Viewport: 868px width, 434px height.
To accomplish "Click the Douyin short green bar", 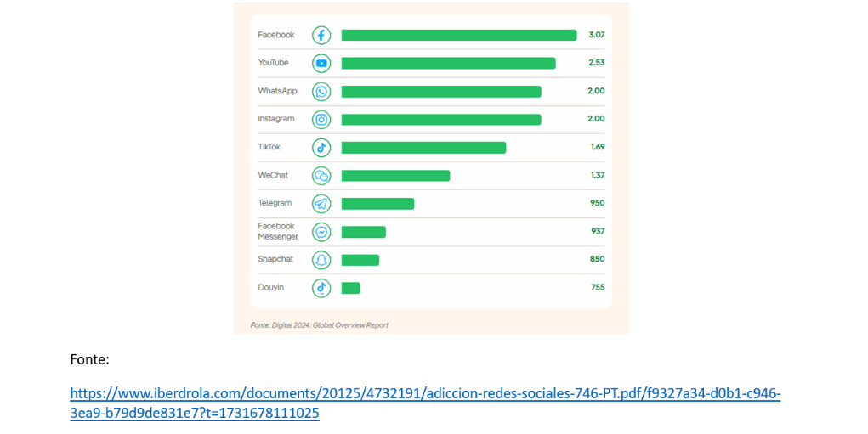I will tap(350, 288).
